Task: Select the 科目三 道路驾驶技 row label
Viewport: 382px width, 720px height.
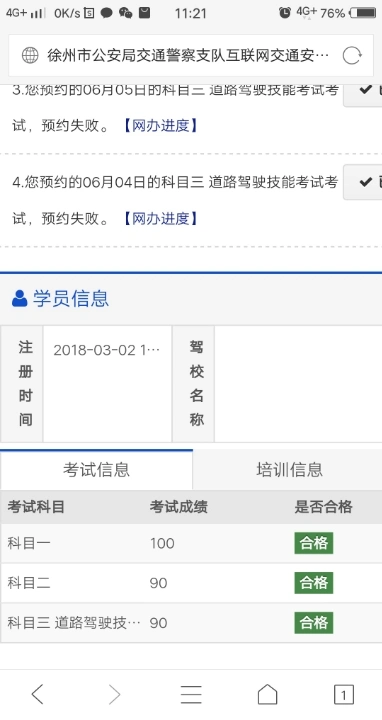Action: (x=74, y=623)
